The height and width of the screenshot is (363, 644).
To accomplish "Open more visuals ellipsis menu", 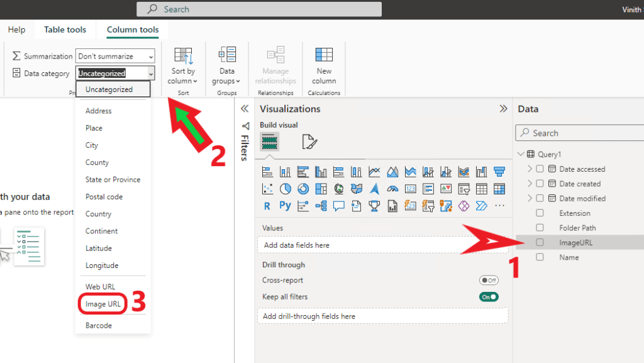I will pyautogui.click(x=499, y=206).
